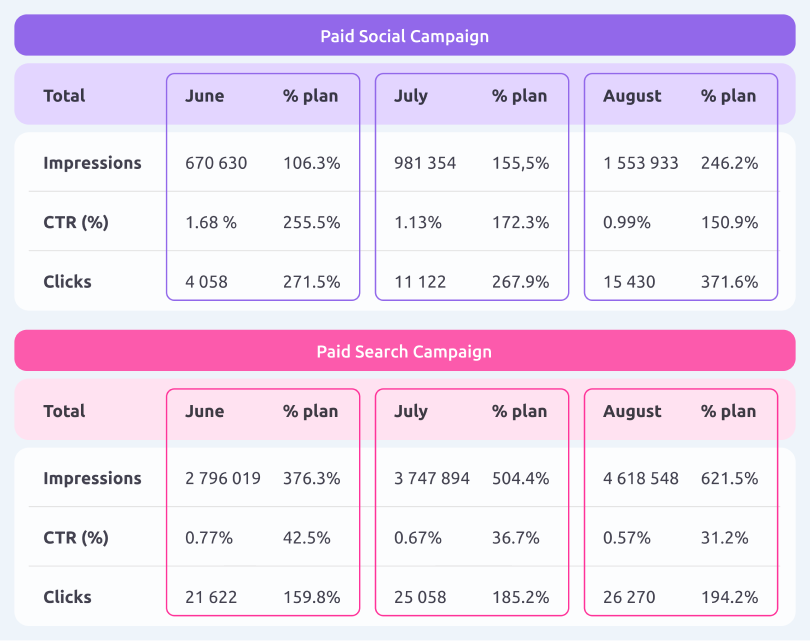
Task: Select the August column header in Paid Search
Action: [632, 411]
